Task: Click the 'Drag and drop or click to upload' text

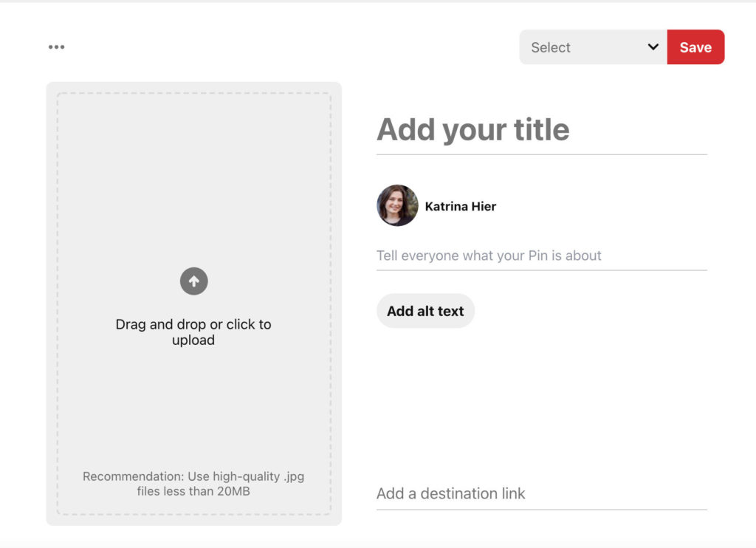Action: tap(193, 332)
